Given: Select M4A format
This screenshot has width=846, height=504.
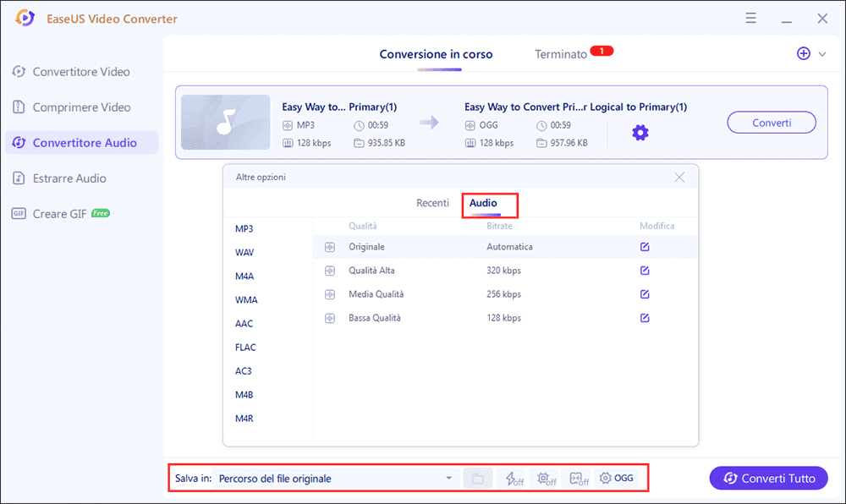Looking at the screenshot, I should [x=244, y=276].
